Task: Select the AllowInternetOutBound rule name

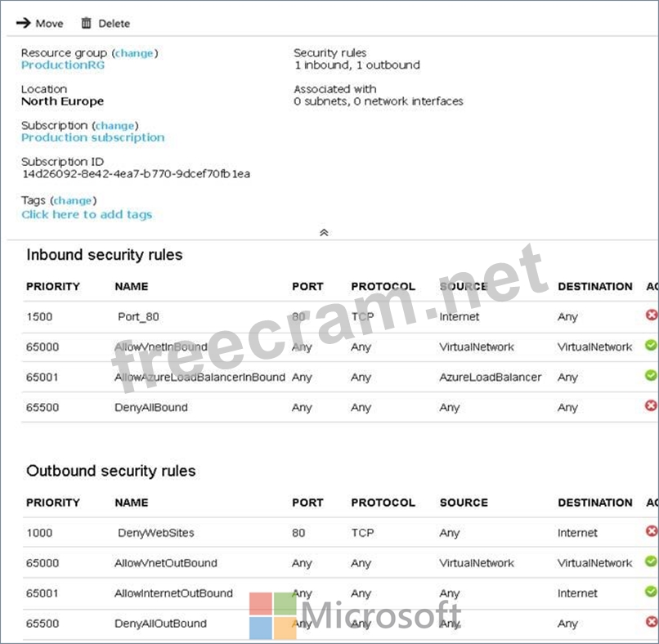Action: coord(173,593)
